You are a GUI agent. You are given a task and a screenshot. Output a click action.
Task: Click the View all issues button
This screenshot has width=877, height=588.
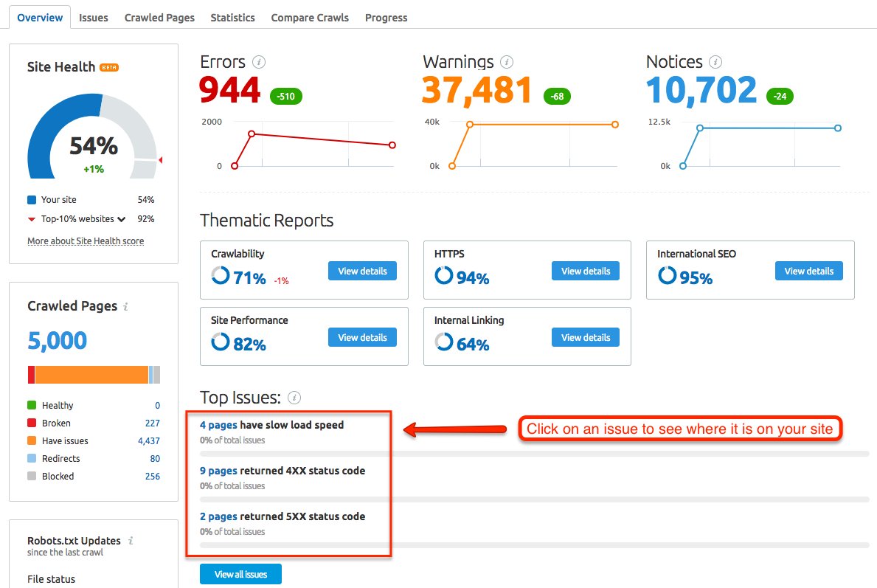(x=240, y=573)
